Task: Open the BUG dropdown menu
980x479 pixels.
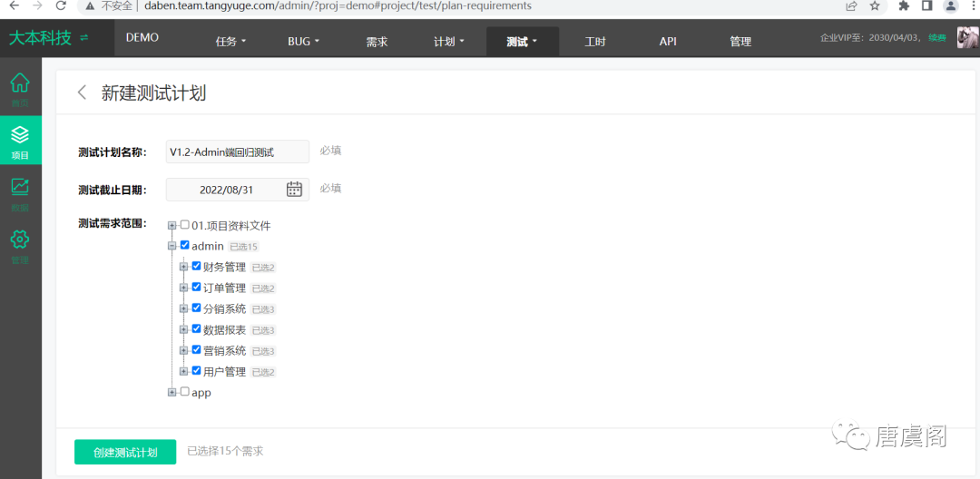Action: 304,42
